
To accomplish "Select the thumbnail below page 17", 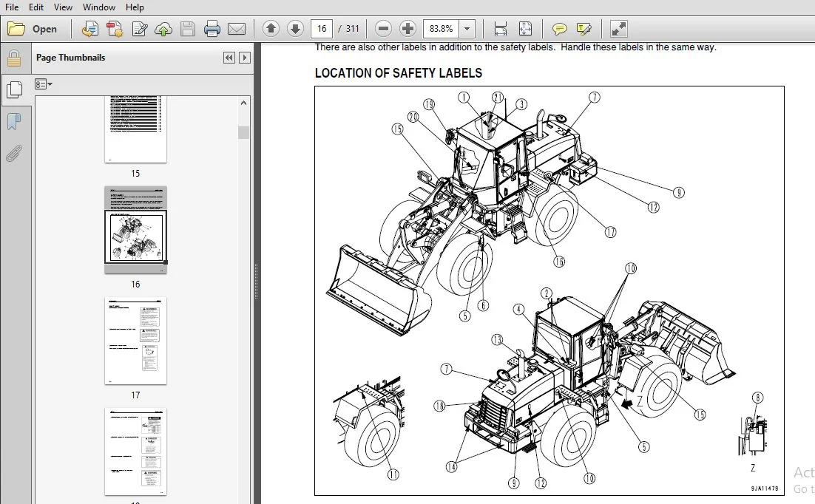I will coord(135,452).
